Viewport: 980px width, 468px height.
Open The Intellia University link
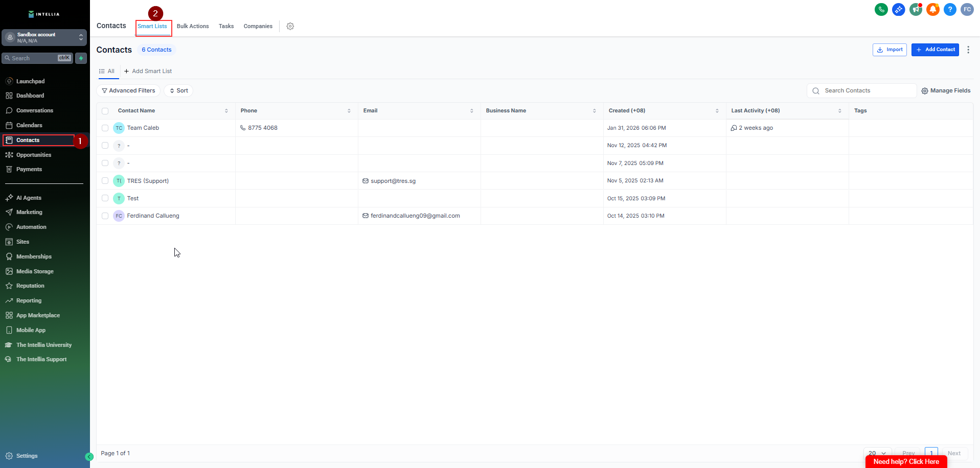[x=45, y=345]
